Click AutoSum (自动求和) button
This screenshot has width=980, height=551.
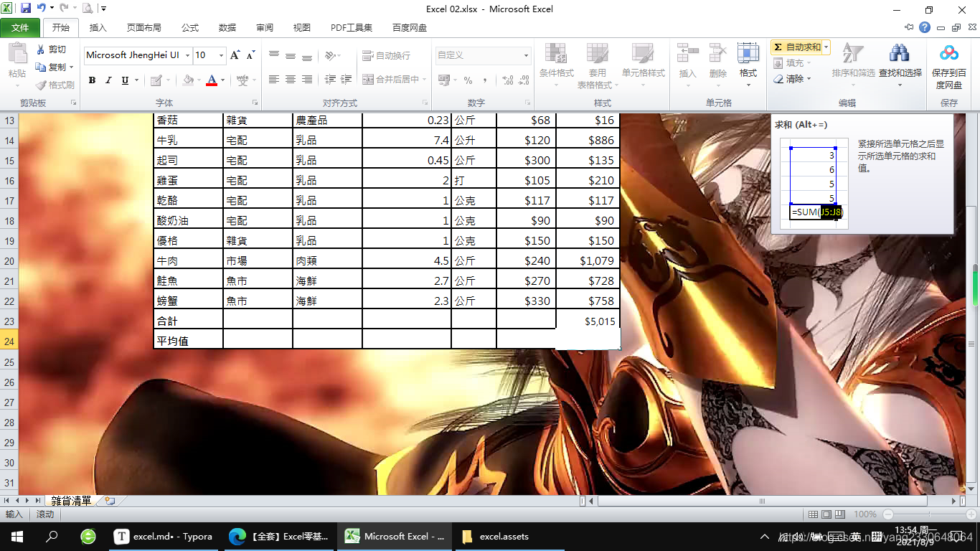coord(796,47)
